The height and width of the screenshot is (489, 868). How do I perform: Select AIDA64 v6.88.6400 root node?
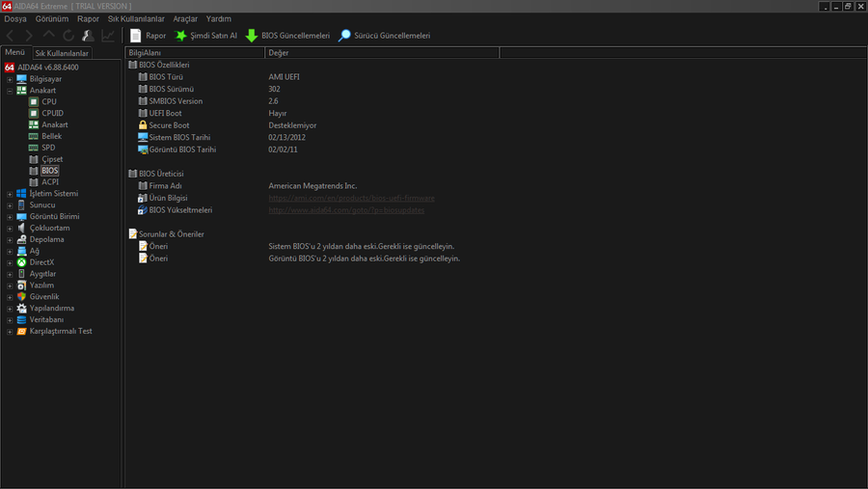click(47, 68)
